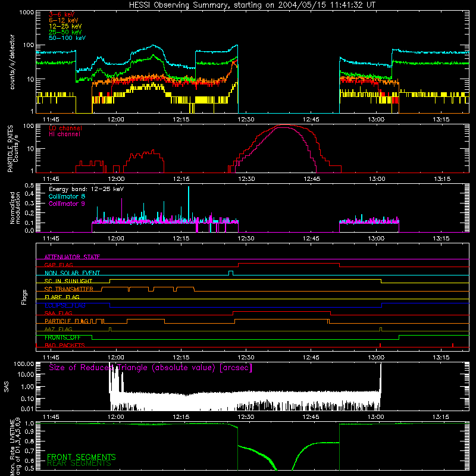Click the BAD PACKETS flag label
The width and height of the screenshot is (476, 476).
[x=65, y=345]
